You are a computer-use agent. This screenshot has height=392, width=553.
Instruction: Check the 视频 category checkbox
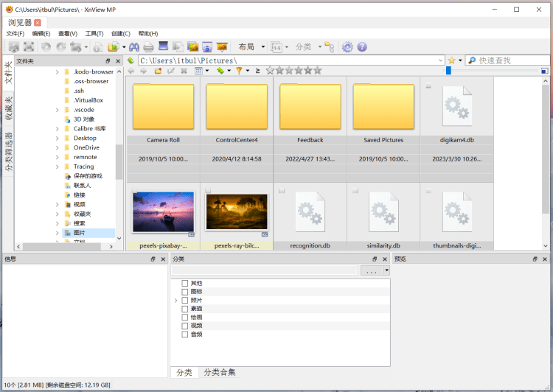184,326
